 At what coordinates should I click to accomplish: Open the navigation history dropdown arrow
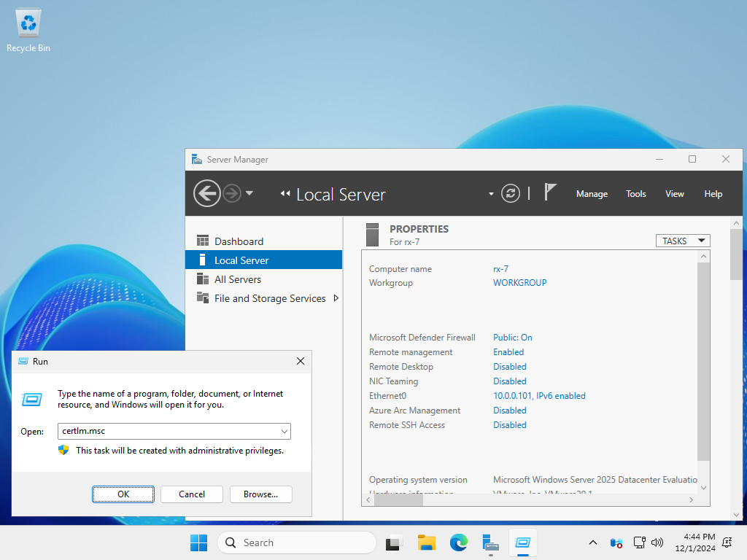pos(249,193)
